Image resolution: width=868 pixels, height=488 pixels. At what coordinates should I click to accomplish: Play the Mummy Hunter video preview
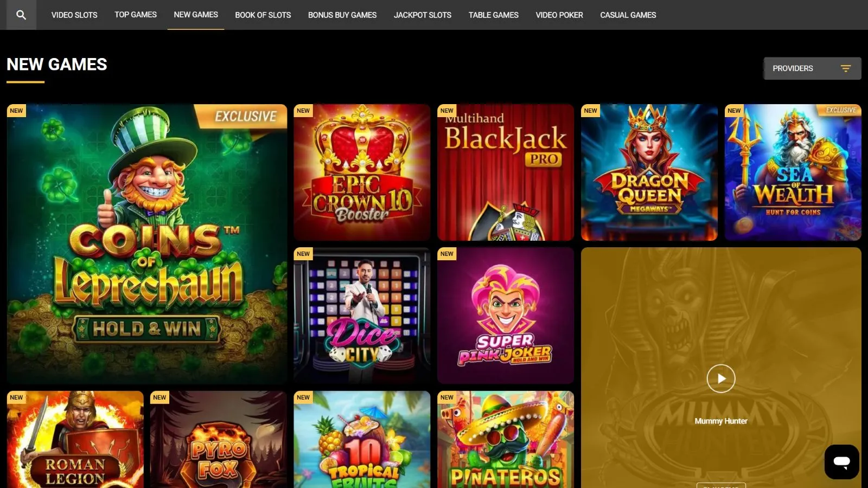(721, 378)
